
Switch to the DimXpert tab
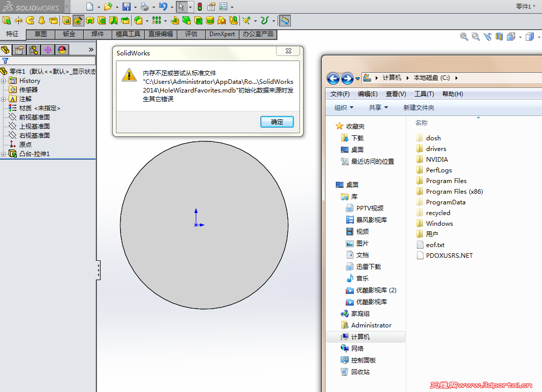click(x=222, y=34)
